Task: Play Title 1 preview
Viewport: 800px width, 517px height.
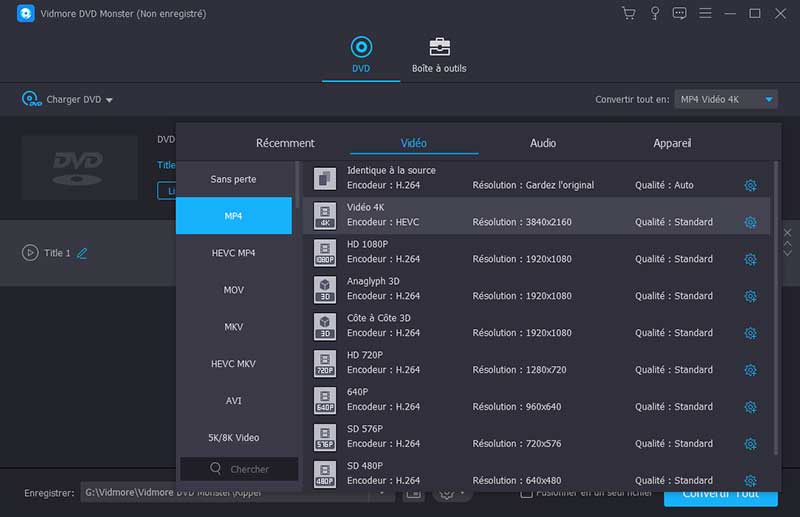Action: [30, 253]
